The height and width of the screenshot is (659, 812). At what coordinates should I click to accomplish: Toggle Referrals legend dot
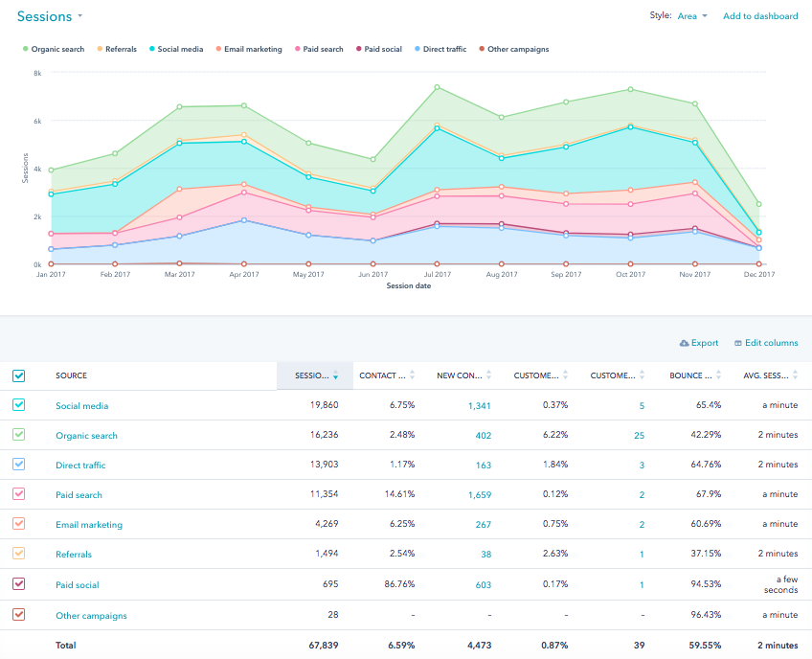click(100, 49)
